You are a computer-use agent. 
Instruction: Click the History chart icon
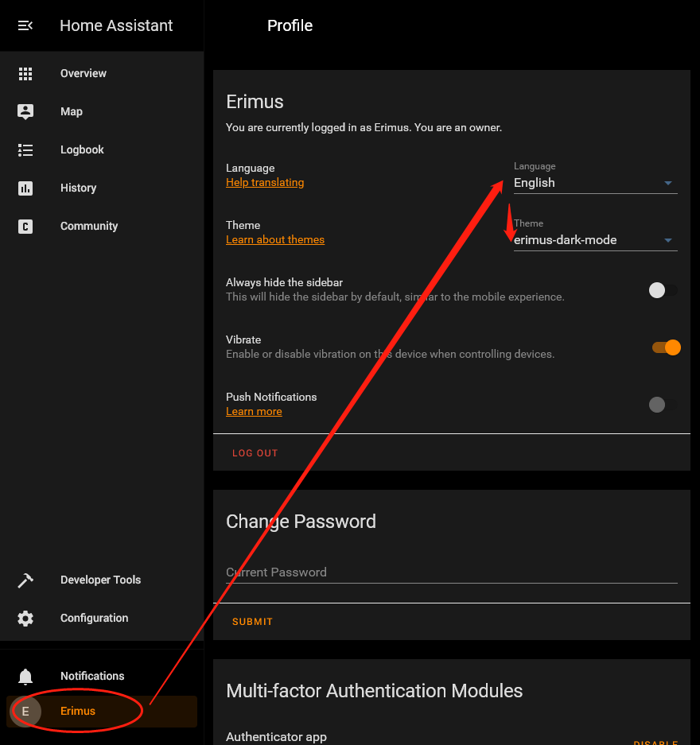25,188
